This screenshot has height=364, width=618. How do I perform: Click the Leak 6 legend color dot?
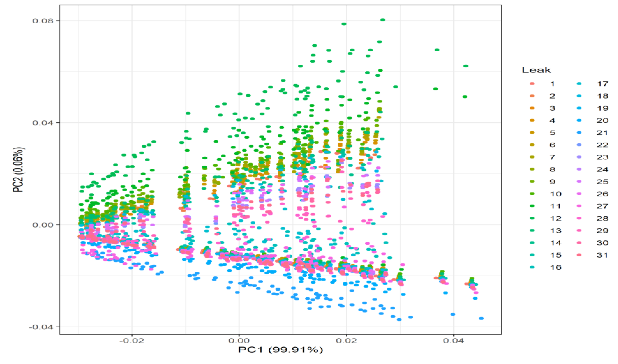[x=532, y=145]
